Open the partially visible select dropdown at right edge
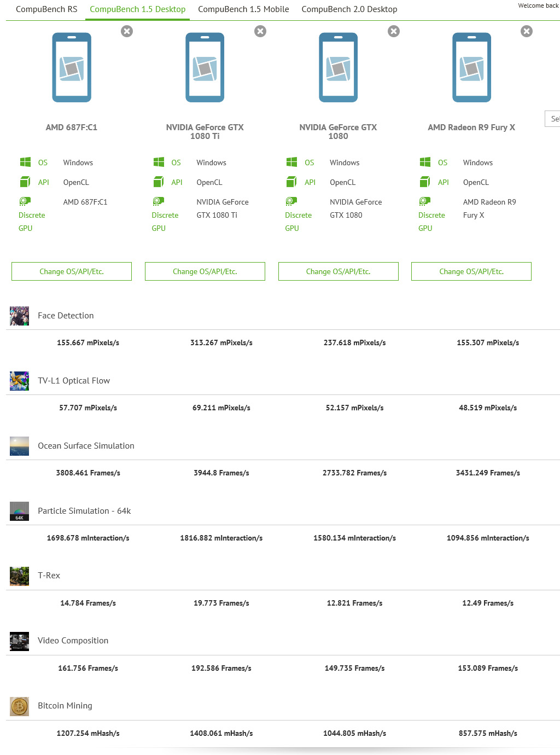Screen dimensions: 560x755 pyautogui.click(x=552, y=119)
